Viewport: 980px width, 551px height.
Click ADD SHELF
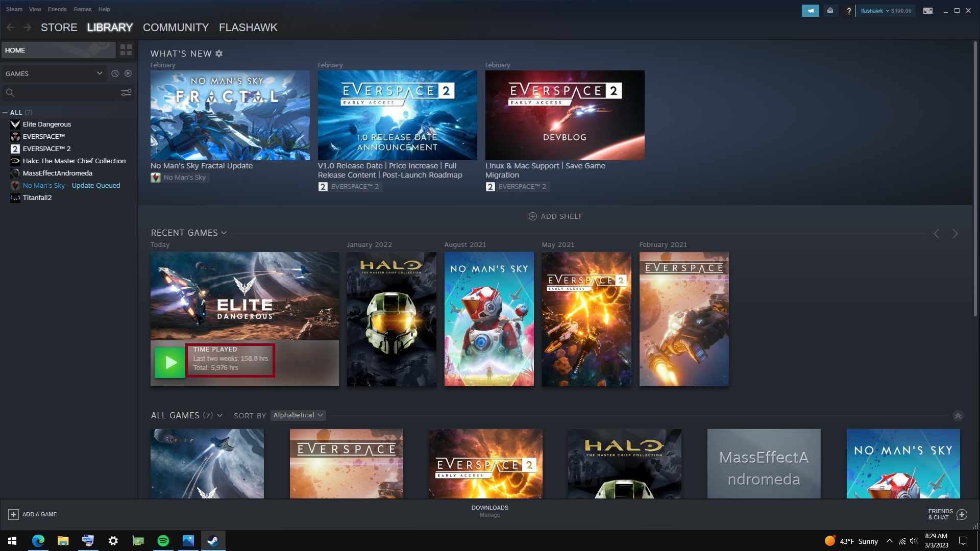pos(555,216)
